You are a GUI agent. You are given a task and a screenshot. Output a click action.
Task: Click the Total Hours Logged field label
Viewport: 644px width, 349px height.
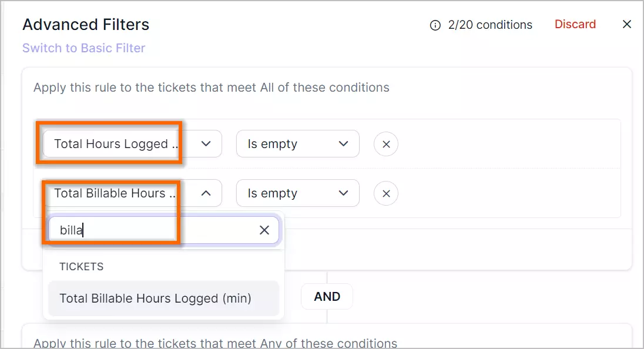[x=116, y=144]
